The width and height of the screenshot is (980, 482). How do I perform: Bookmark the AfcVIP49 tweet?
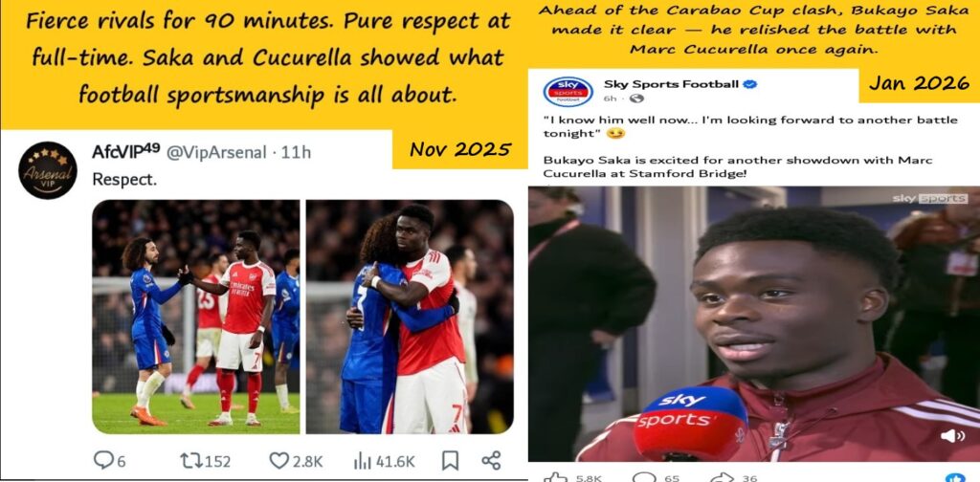[450, 461]
